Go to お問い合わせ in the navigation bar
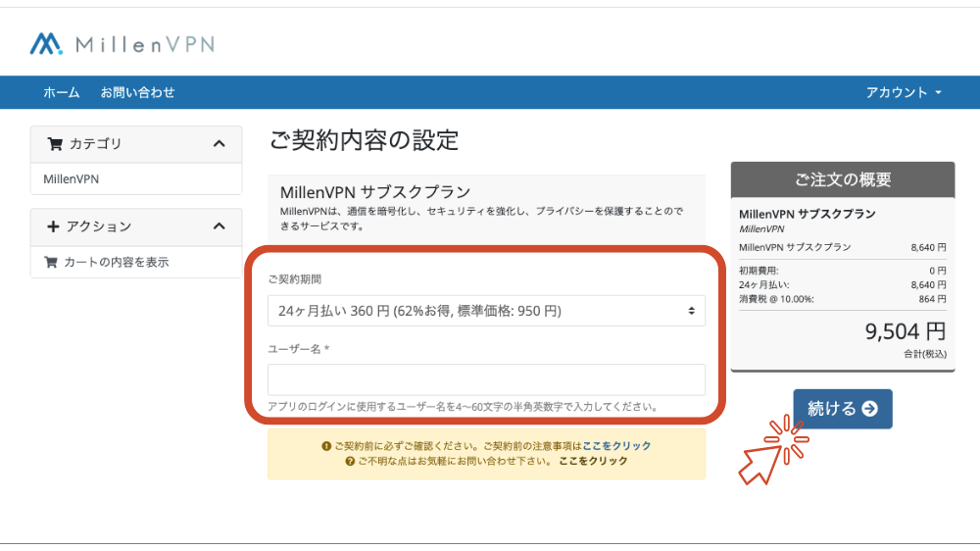The width and height of the screenshot is (980, 551). [137, 92]
